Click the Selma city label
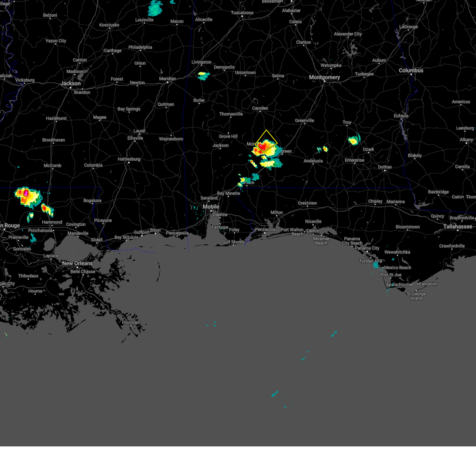The width and height of the screenshot is (476, 476). 278,76
